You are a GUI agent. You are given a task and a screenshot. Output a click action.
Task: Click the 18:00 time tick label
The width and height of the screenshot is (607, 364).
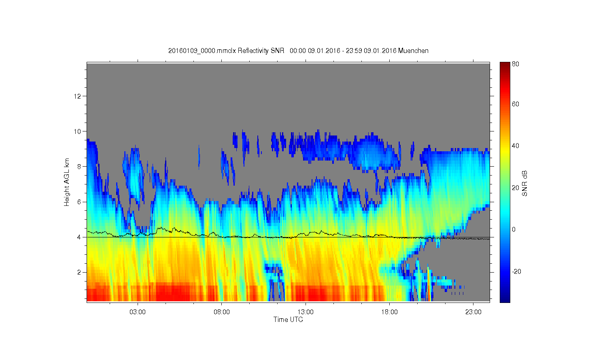[389, 312]
